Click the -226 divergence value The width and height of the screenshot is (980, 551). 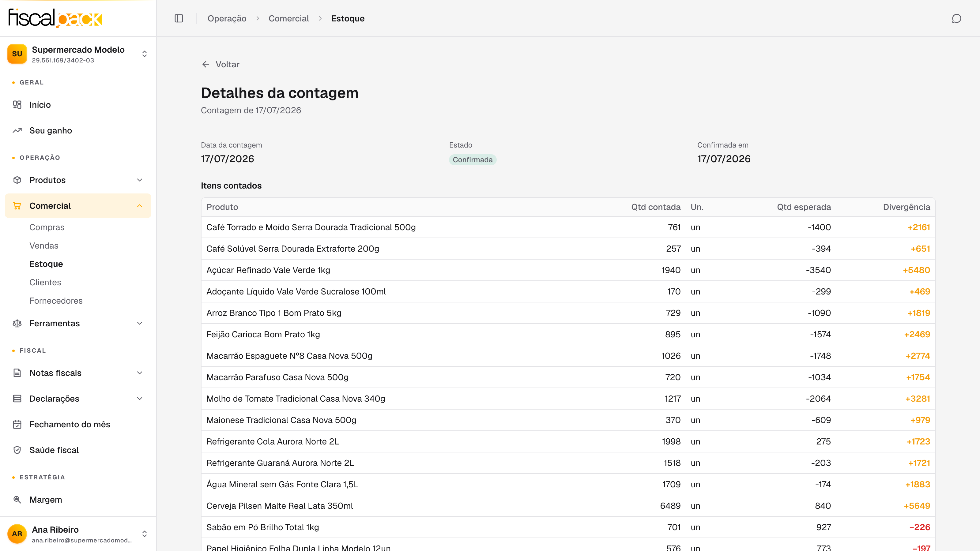919,527
